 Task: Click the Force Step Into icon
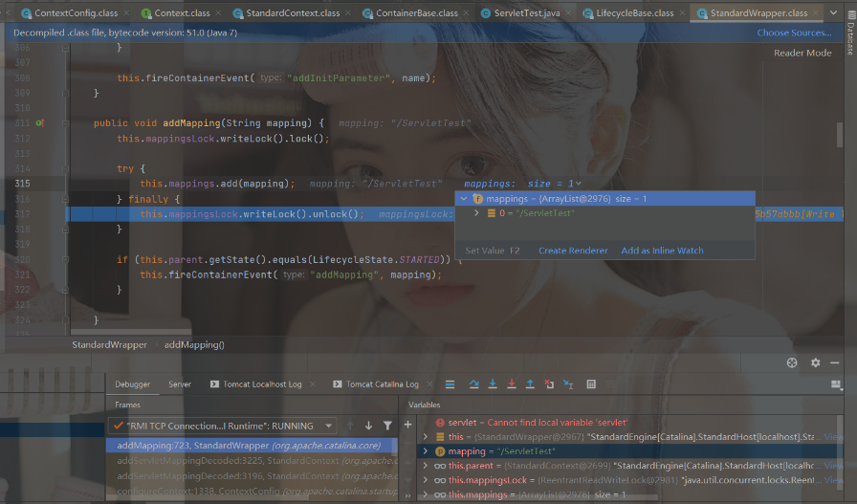[x=512, y=384]
